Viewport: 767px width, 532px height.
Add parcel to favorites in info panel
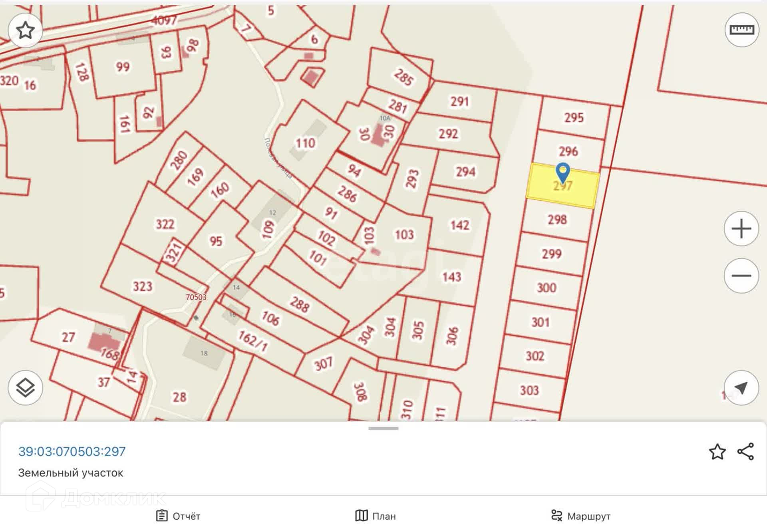click(717, 452)
